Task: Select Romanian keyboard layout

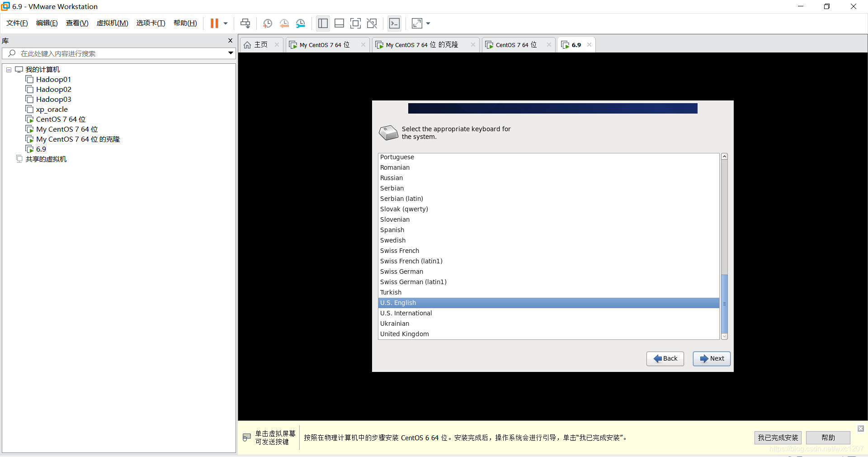Action: click(548, 167)
